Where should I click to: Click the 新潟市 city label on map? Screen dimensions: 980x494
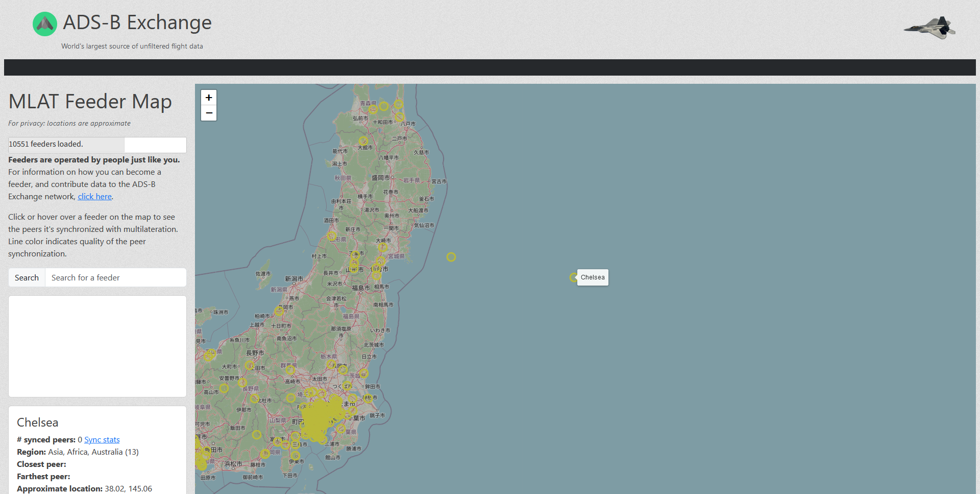click(294, 279)
